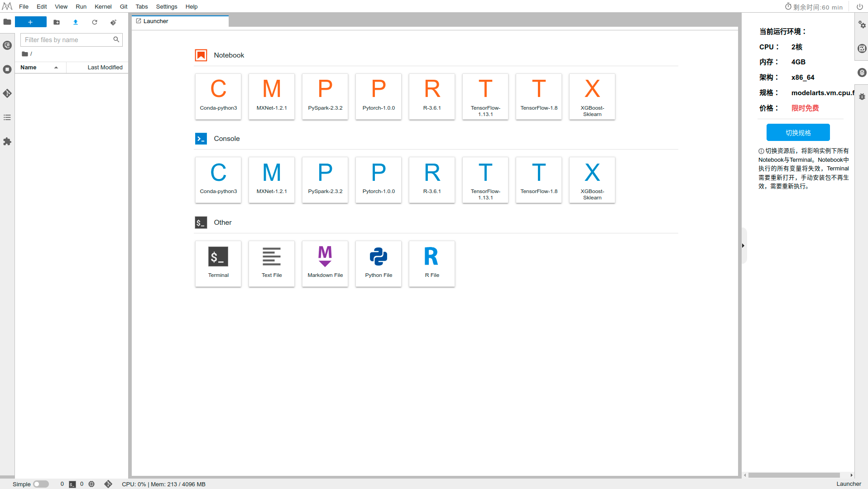Open the Settings menu
Image resolution: width=868 pixels, height=489 pixels.
pyautogui.click(x=166, y=7)
